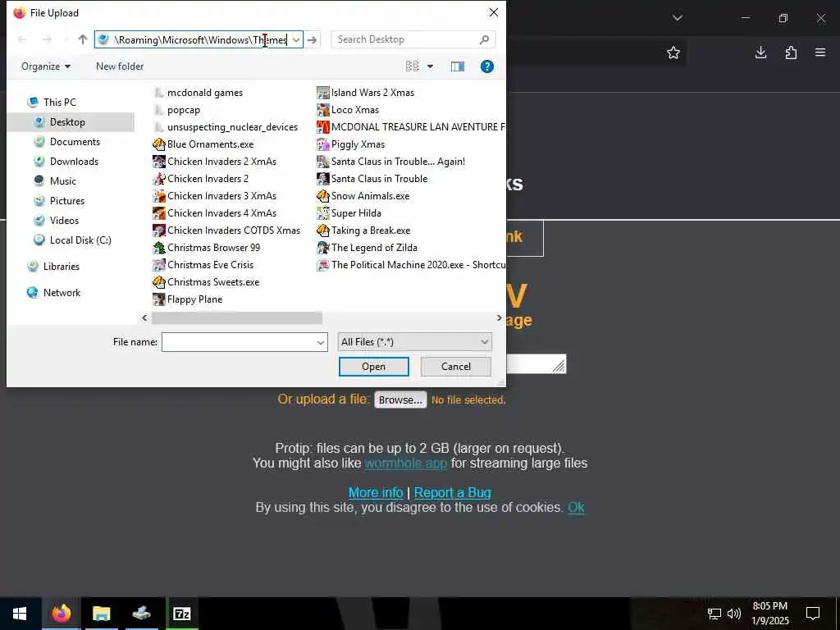Open the popcap folder

click(x=177, y=110)
